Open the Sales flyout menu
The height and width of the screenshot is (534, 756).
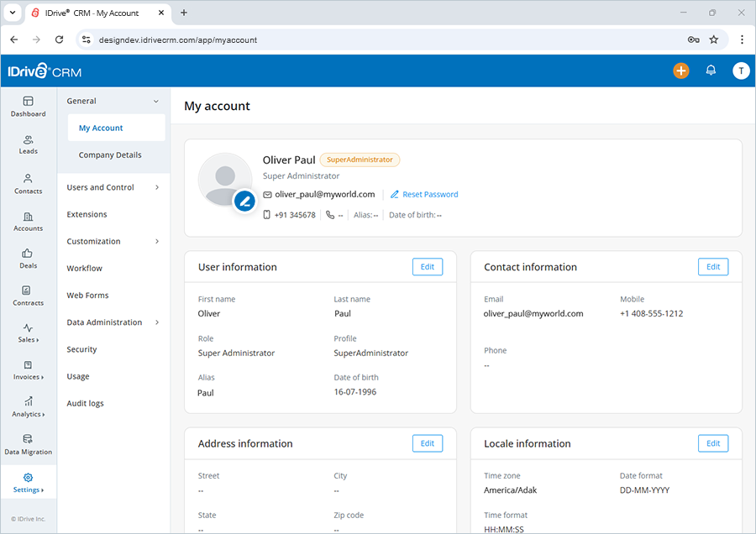click(28, 334)
